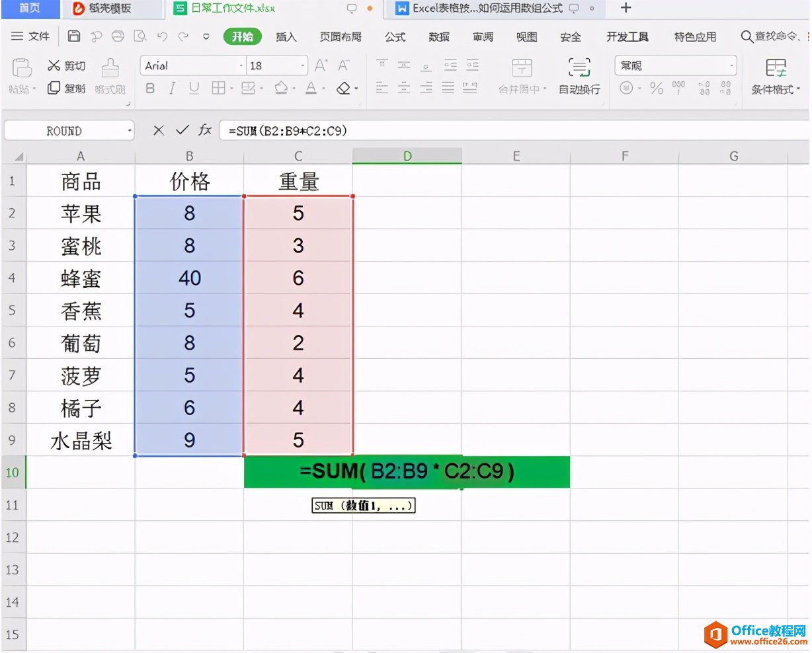Open the font color dropdown arrow
Viewport: 812px width, 653px height.
coord(323,89)
